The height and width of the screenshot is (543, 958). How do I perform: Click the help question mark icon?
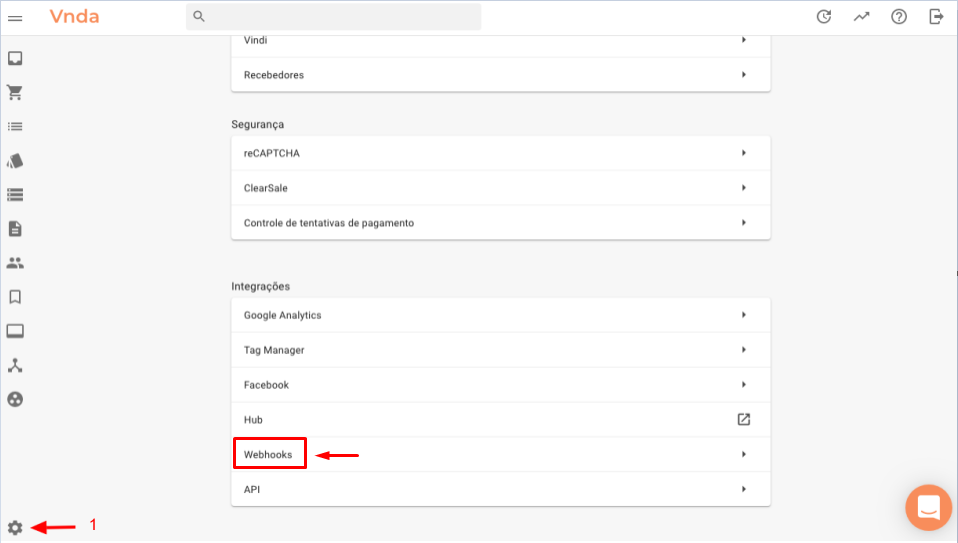[899, 16]
